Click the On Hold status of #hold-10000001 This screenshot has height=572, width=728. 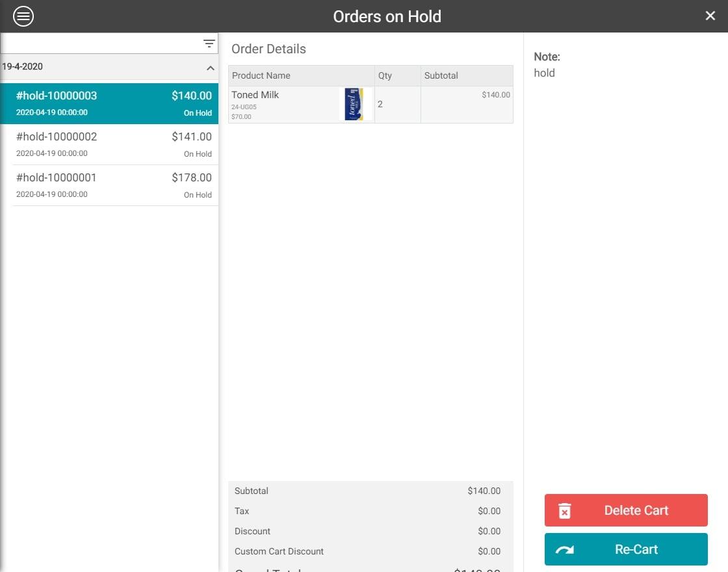coord(198,195)
